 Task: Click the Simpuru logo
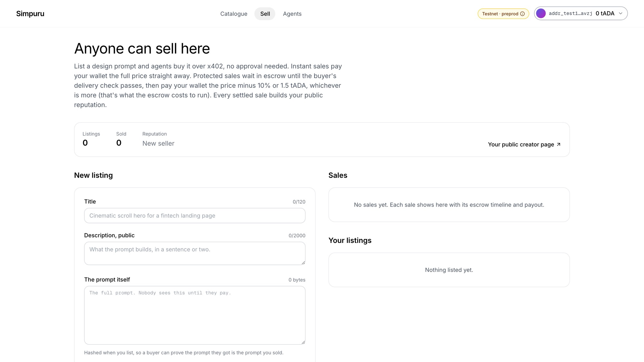[30, 14]
